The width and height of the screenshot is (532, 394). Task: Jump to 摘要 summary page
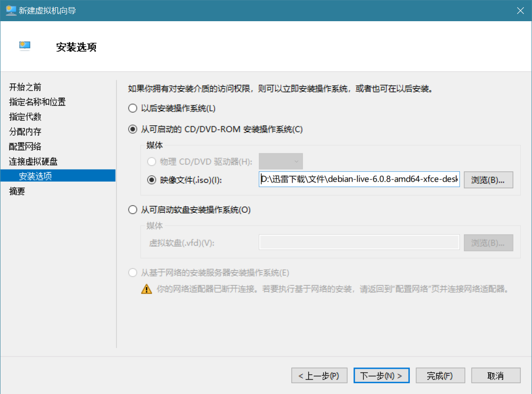tap(17, 191)
